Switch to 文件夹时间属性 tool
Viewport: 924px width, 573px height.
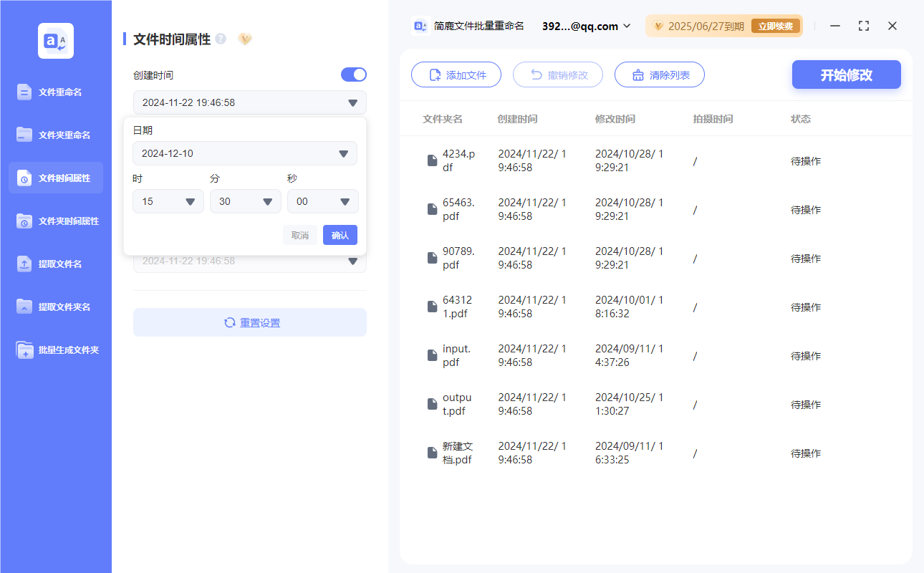tap(55, 221)
